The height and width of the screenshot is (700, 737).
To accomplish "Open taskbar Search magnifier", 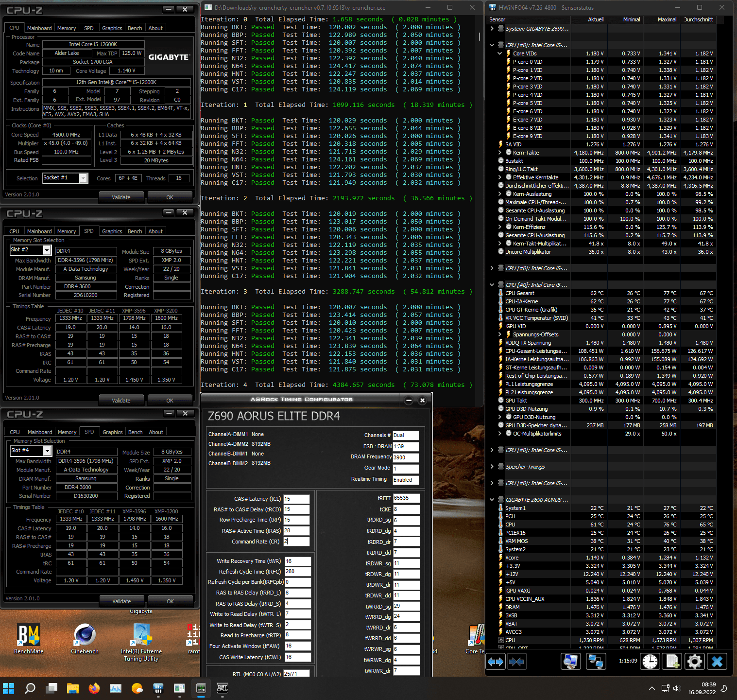I will (30, 688).
